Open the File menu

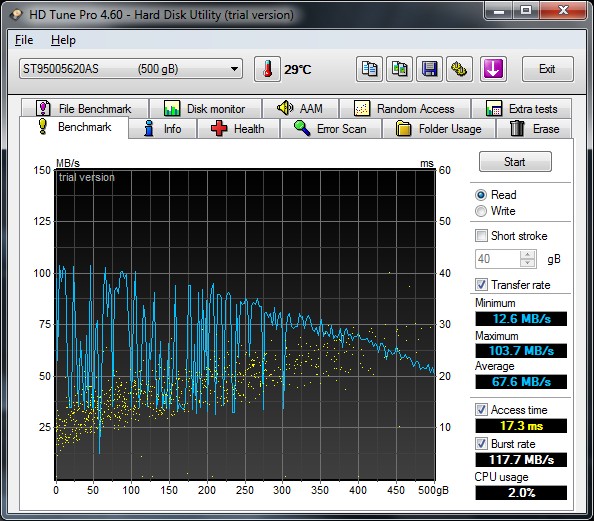click(24, 40)
